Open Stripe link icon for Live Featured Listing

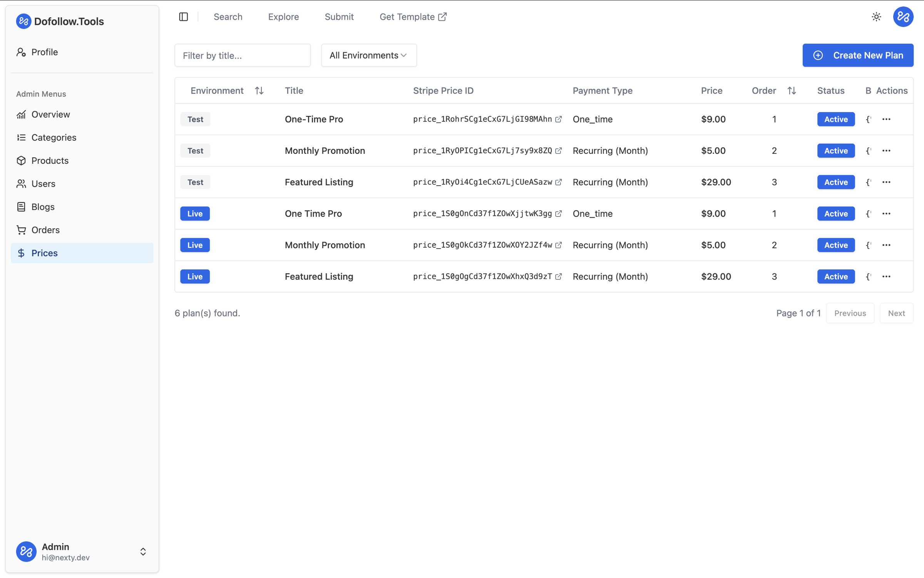click(x=558, y=276)
